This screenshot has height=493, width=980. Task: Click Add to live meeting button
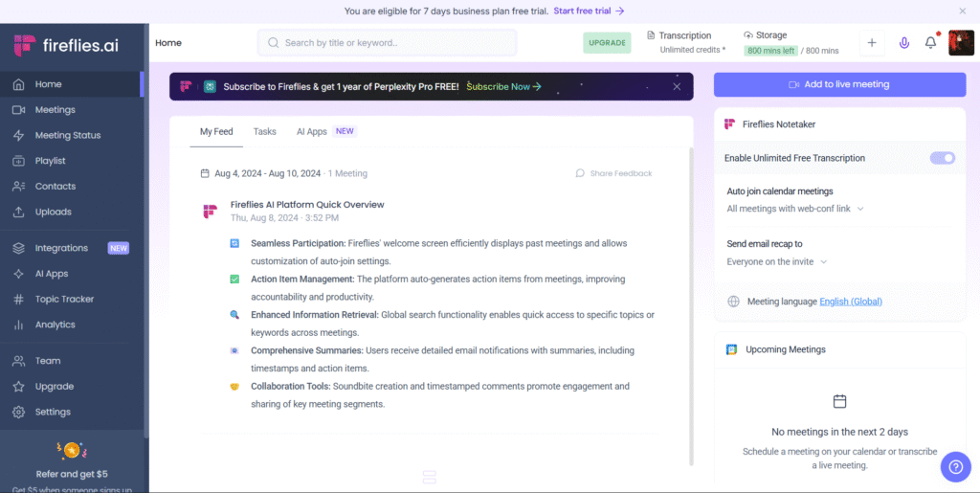pyautogui.click(x=840, y=85)
